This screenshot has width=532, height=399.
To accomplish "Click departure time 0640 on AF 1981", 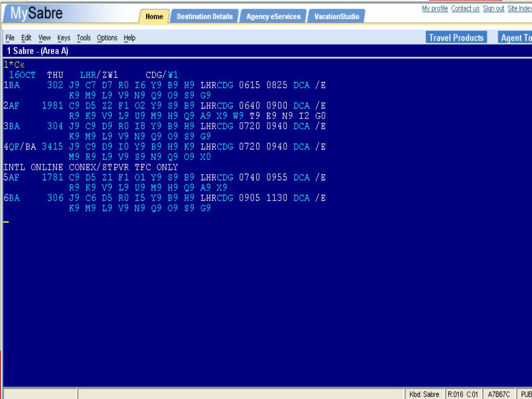I will (249, 105).
